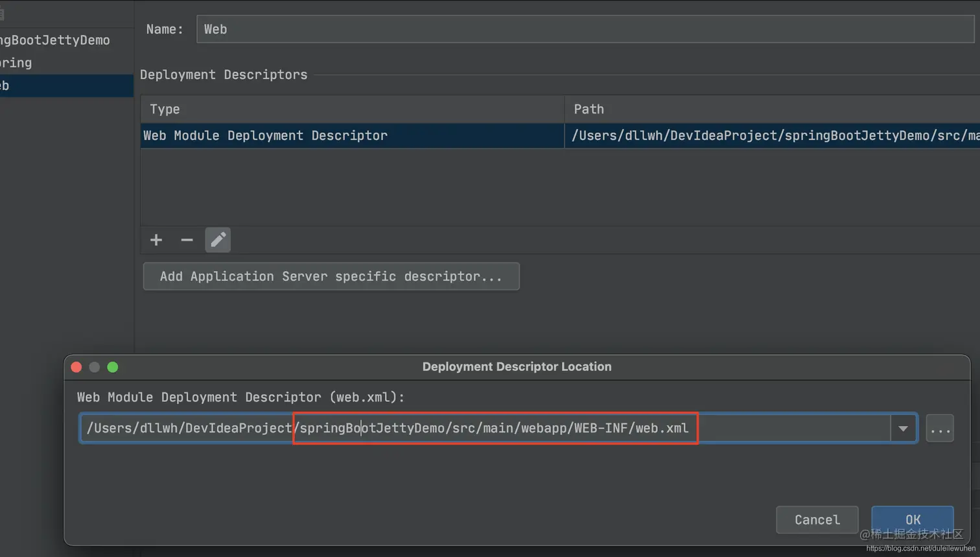This screenshot has height=557, width=980.
Task: Zoom the dialog with green button
Action: [x=113, y=367]
